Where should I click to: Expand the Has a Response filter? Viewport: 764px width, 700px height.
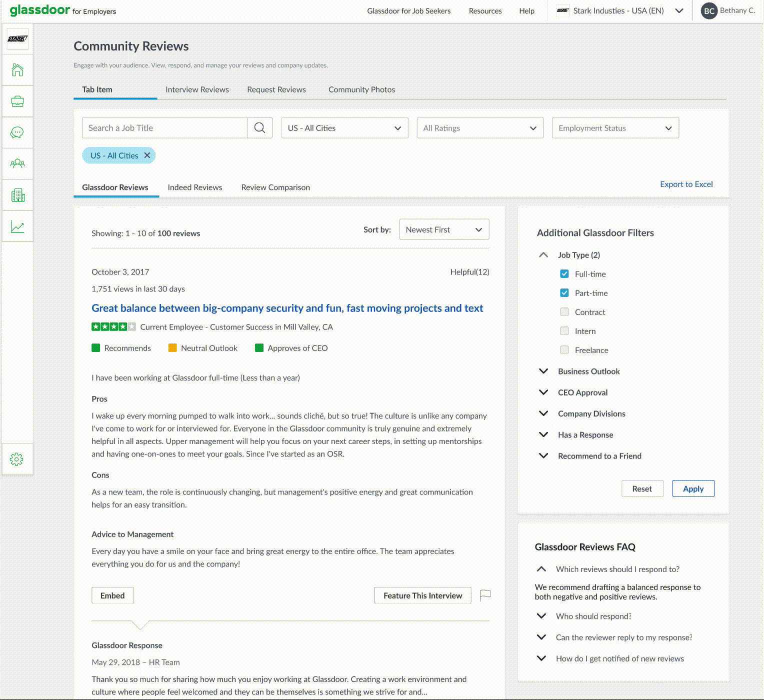coord(543,435)
